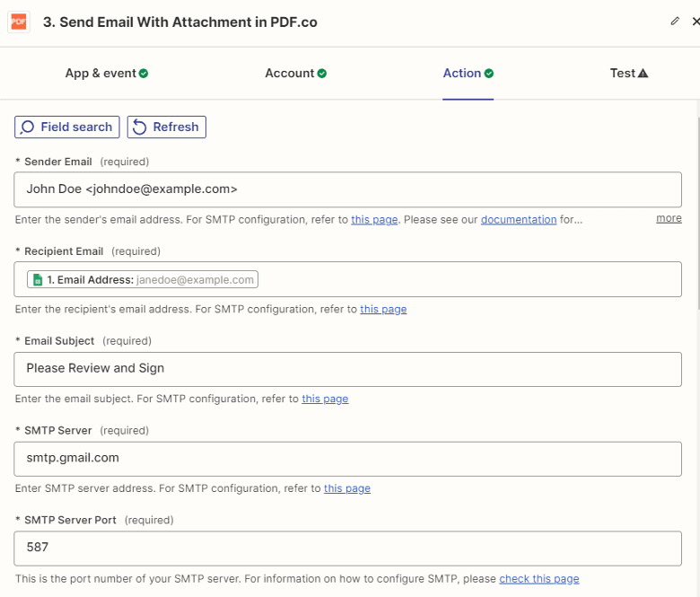The height and width of the screenshot is (597, 700).
Task: Click the PDF.co app icon
Action: (18, 22)
